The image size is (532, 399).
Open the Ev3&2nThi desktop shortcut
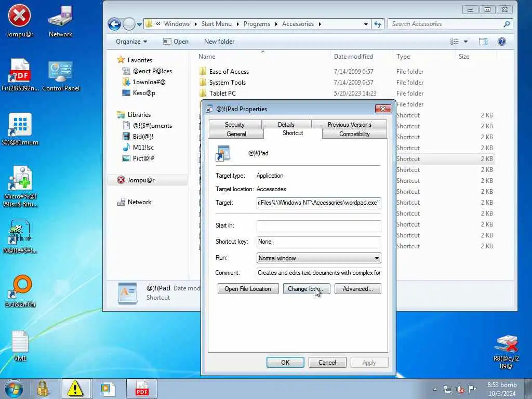[20, 291]
